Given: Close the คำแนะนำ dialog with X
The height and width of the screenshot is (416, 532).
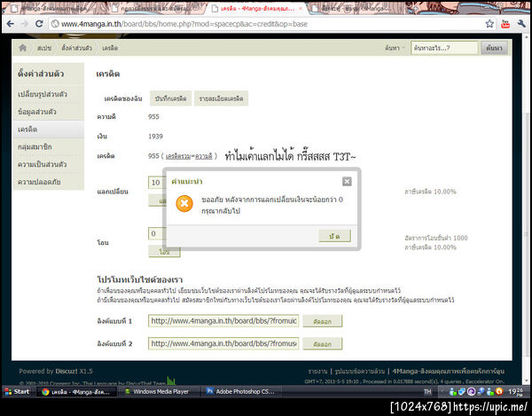Looking at the screenshot, I should tap(347, 182).
